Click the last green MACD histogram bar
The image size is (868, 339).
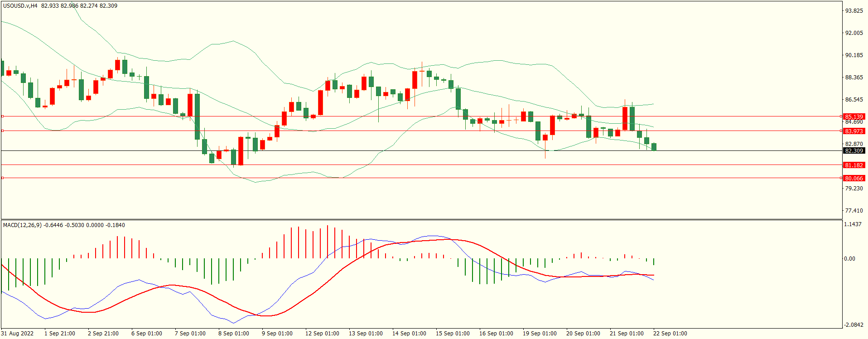(654, 262)
